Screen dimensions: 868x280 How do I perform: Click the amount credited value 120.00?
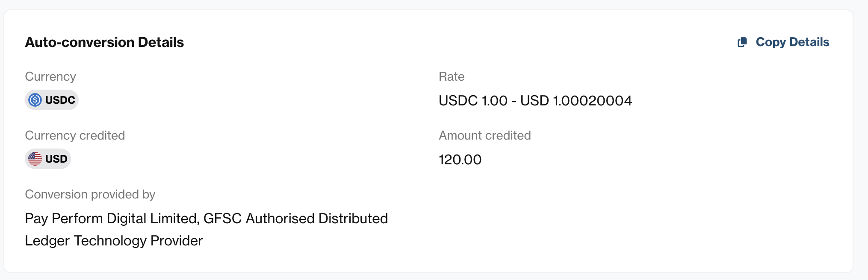pyautogui.click(x=460, y=160)
